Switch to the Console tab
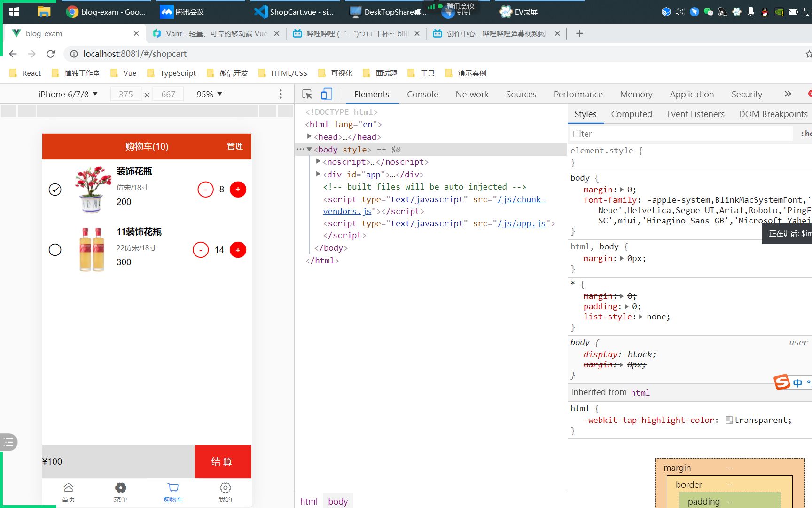 pos(422,94)
